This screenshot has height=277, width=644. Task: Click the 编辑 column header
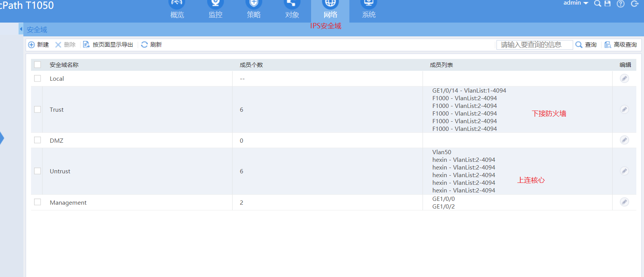click(x=625, y=65)
